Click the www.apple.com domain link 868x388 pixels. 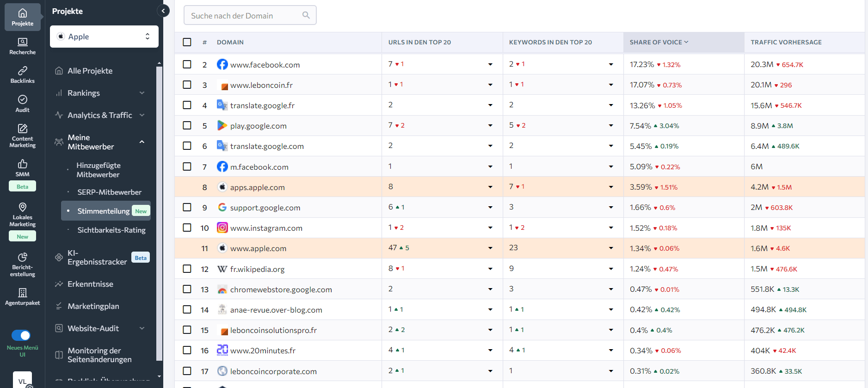coord(258,248)
